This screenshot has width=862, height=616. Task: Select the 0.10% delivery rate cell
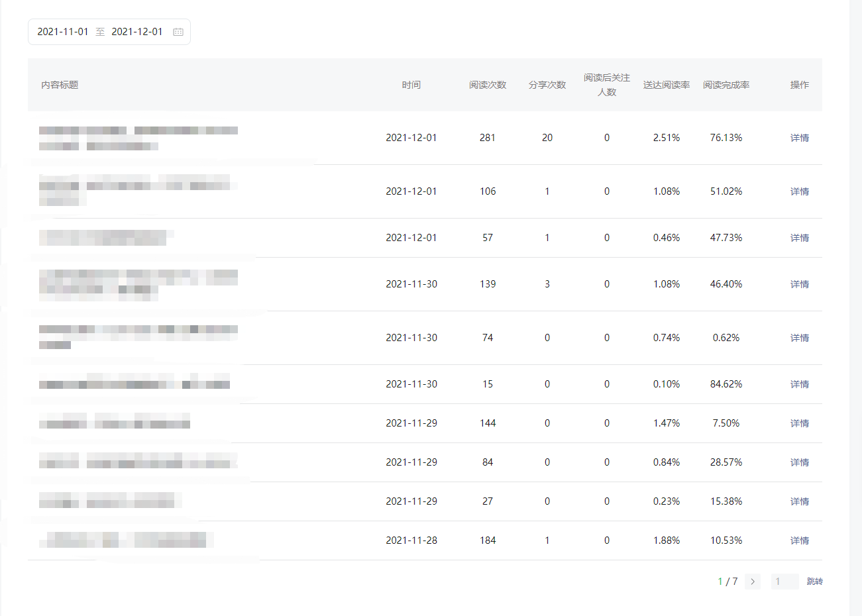(667, 384)
